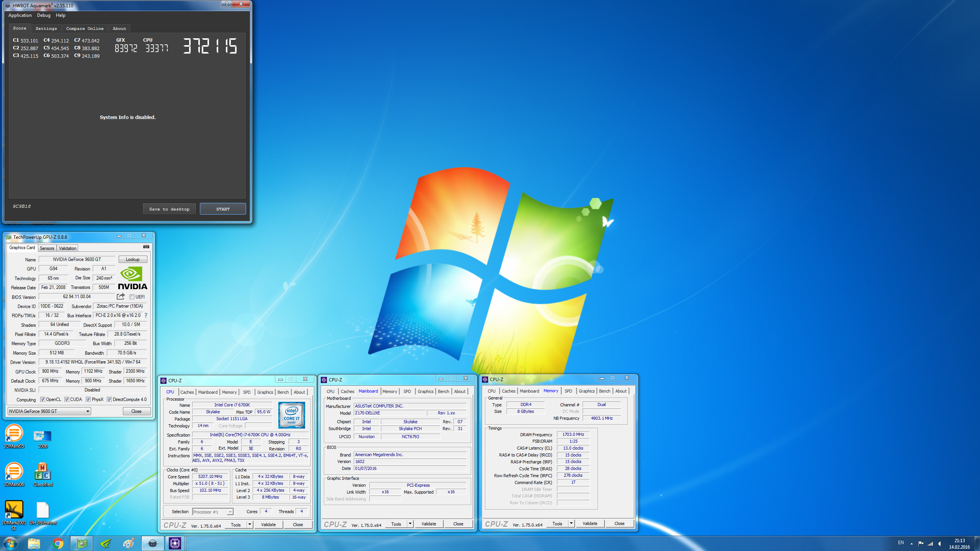Open the 3DMark05 desktop shortcut
Screen dimensions: 980x551
pos(14,436)
